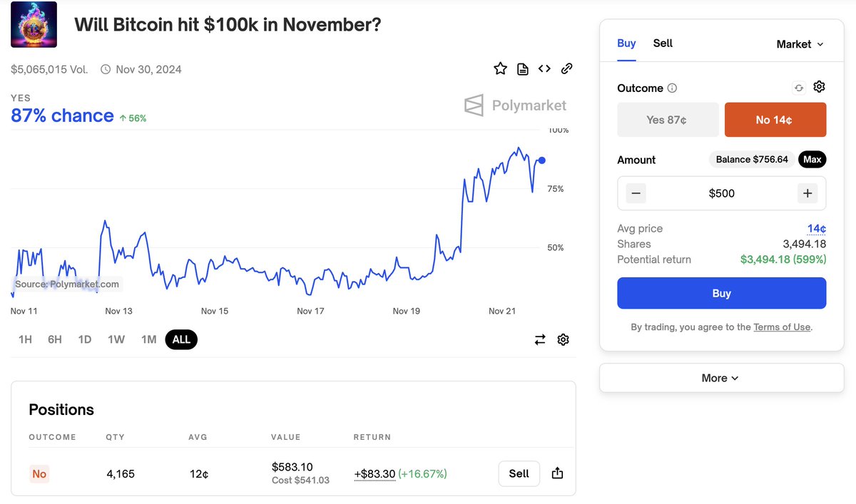Show Outcome info tooltip icon
Image resolution: width=856 pixels, height=504 pixels.
[672, 88]
